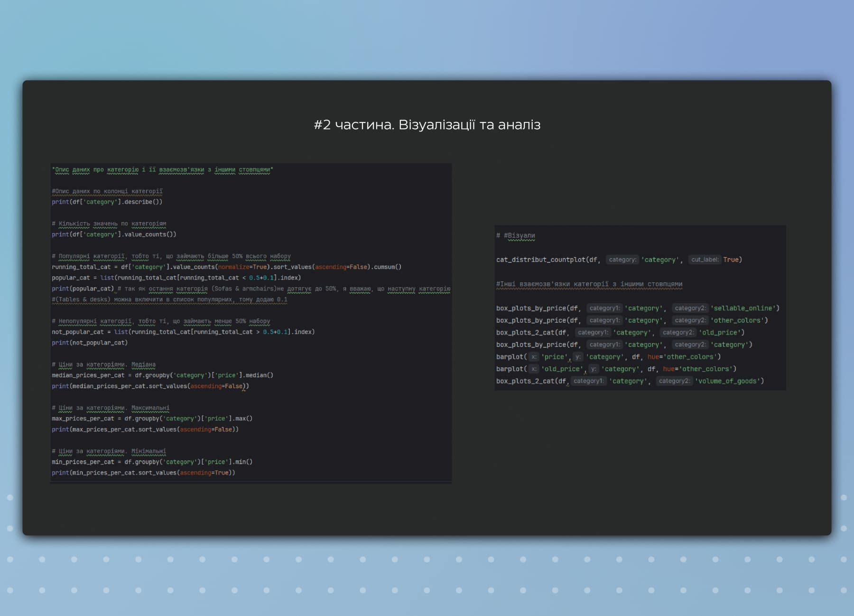Select the comment "# Кількість значень по категоріям"
Screen dimensions: 854x616
(109, 224)
